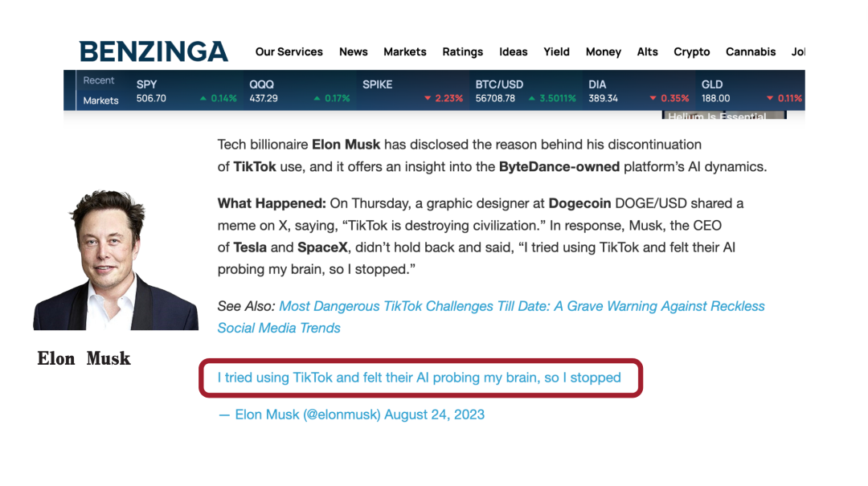Open the Alts nav item
The image size is (868, 486).
[x=647, y=51]
